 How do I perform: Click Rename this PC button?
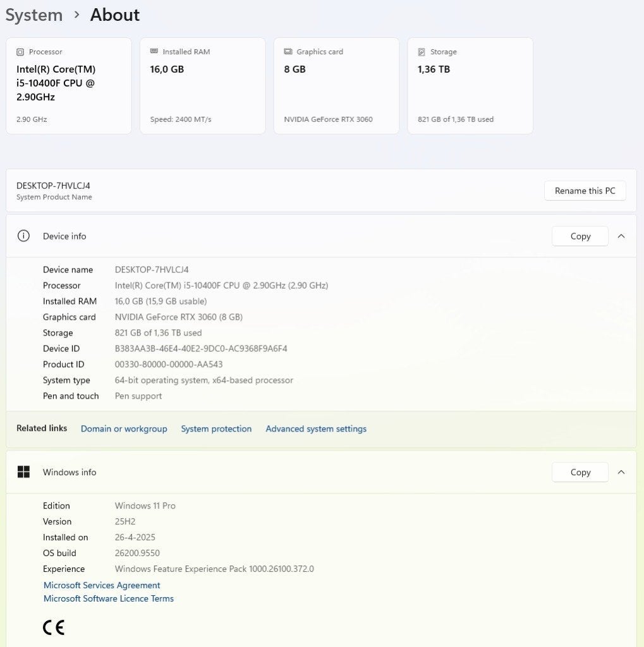[x=585, y=191]
